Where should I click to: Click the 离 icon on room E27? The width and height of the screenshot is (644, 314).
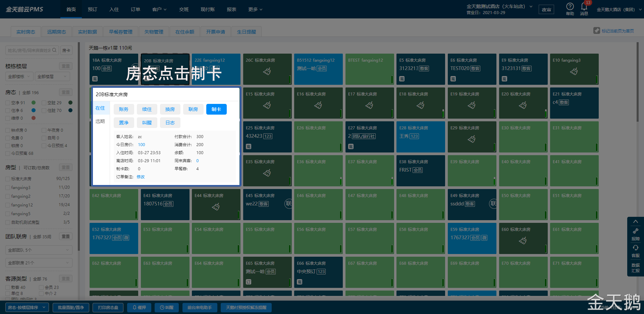pos(351,146)
